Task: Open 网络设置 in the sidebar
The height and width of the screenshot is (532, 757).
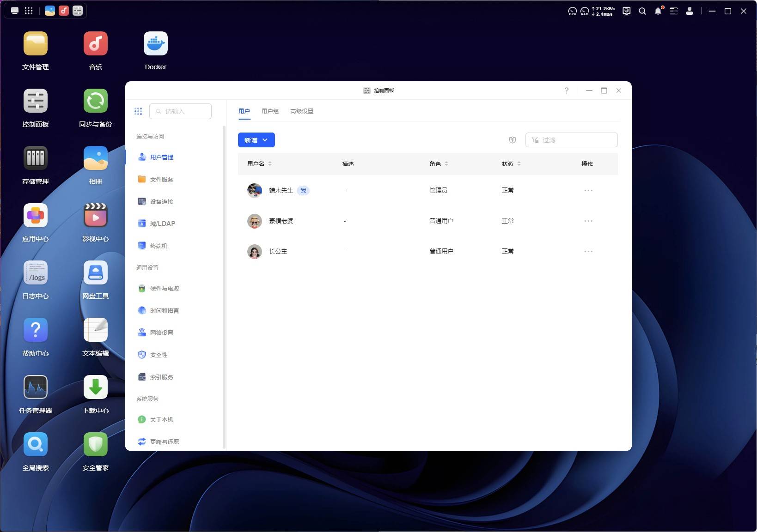Action: click(161, 332)
